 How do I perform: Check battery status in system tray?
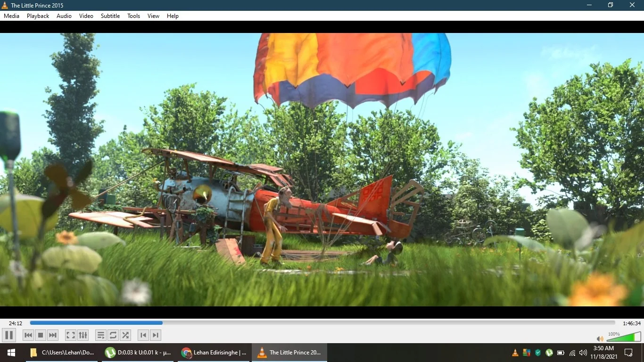(561, 353)
